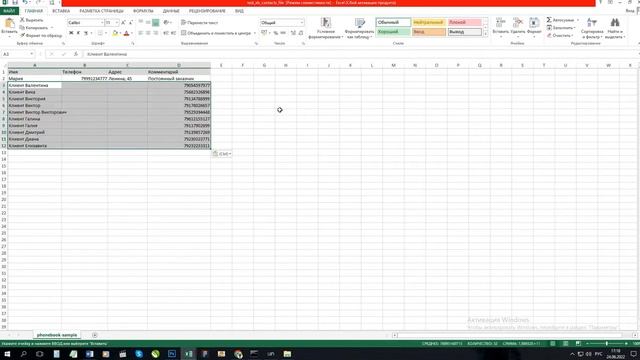Apply the Нейтральный cell style
The width and height of the screenshot is (640, 360).
[429, 22]
